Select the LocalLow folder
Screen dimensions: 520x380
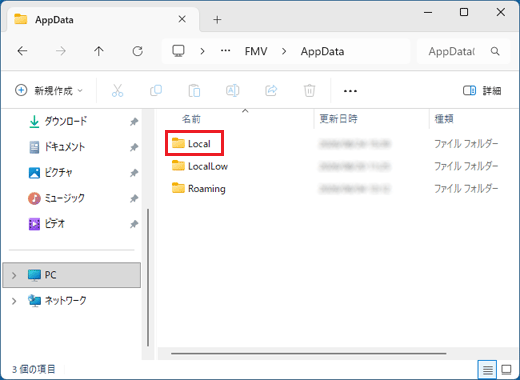pos(200,166)
